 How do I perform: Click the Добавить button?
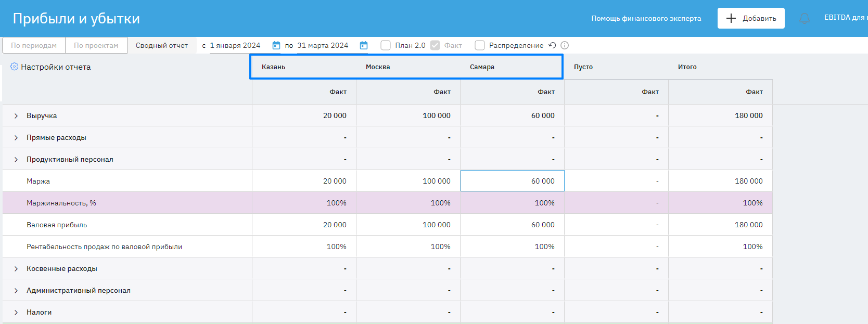750,18
